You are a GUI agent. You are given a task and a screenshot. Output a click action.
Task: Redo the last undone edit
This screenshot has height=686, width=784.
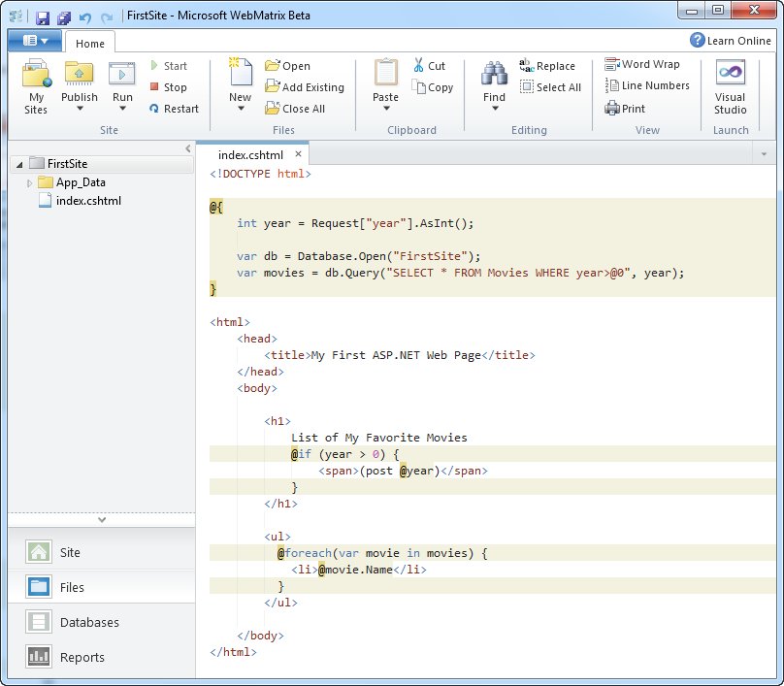(107, 18)
